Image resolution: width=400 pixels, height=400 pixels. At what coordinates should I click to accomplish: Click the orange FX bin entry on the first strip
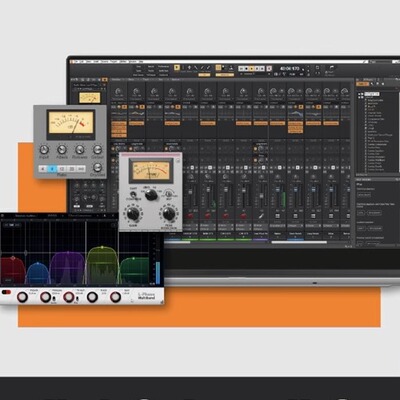tap(119, 123)
